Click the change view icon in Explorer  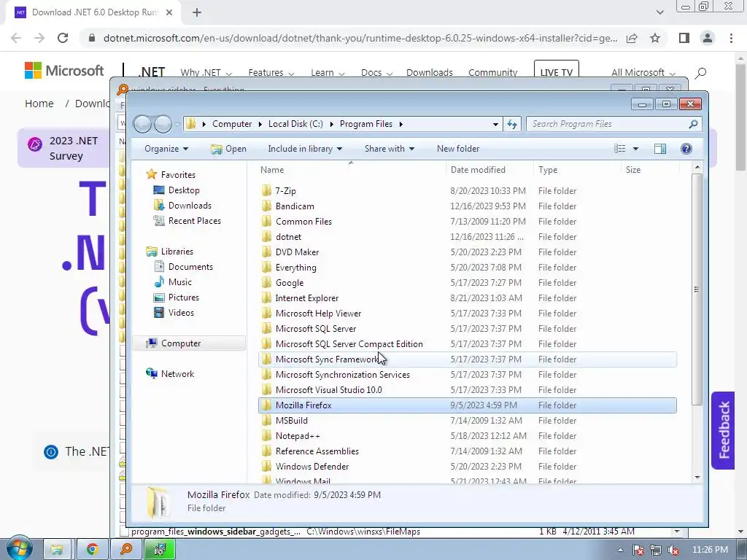[x=620, y=149]
